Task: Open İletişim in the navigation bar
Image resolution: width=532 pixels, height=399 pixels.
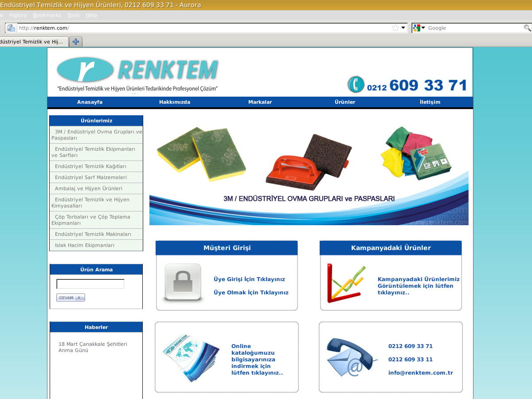Action: point(430,102)
